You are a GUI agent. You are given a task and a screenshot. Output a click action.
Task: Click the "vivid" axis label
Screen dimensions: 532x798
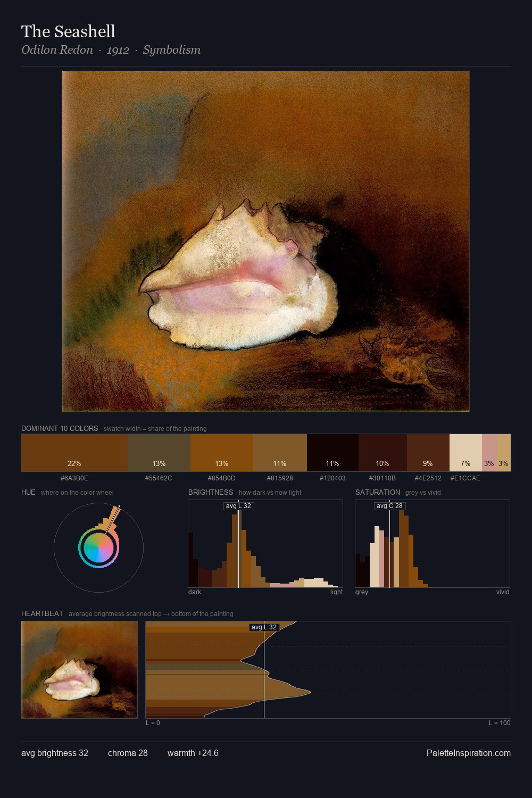click(x=503, y=592)
